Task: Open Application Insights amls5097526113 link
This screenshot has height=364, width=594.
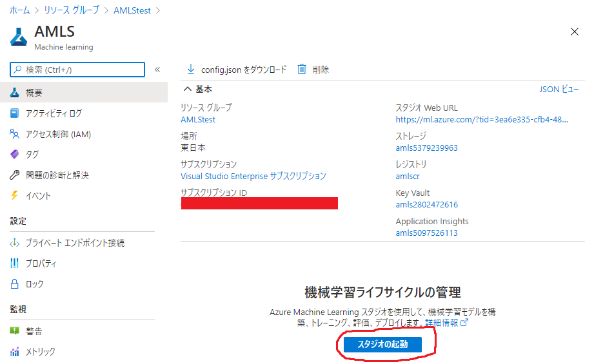Action: click(x=426, y=233)
